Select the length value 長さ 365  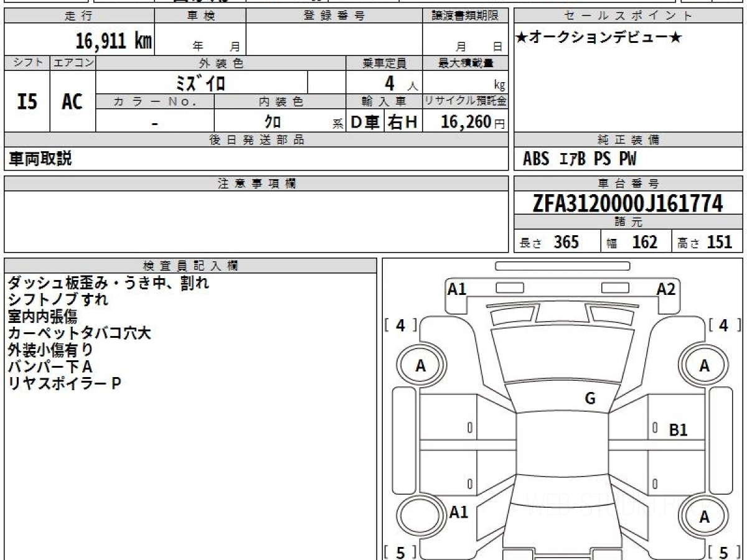coord(549,242)
